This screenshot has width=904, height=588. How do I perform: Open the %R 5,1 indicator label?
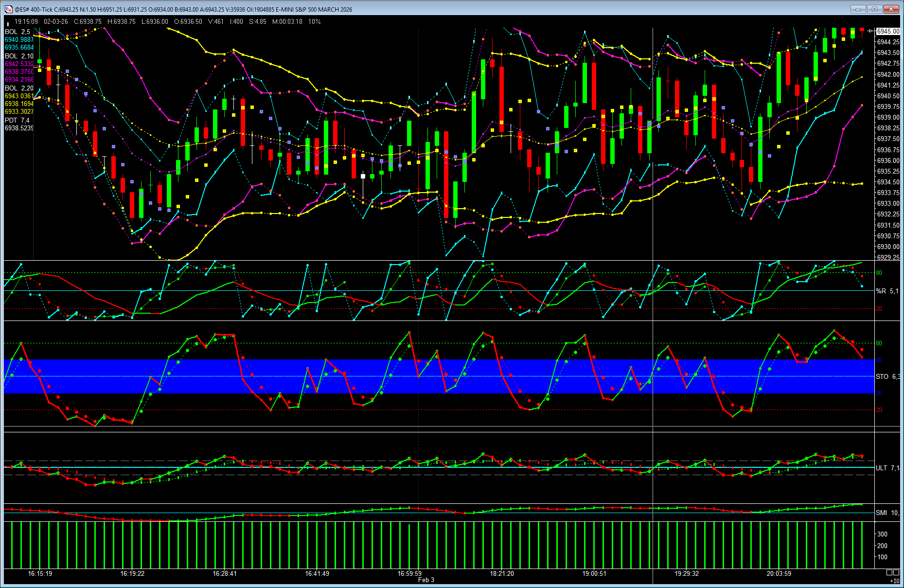(x=887, y=291)
